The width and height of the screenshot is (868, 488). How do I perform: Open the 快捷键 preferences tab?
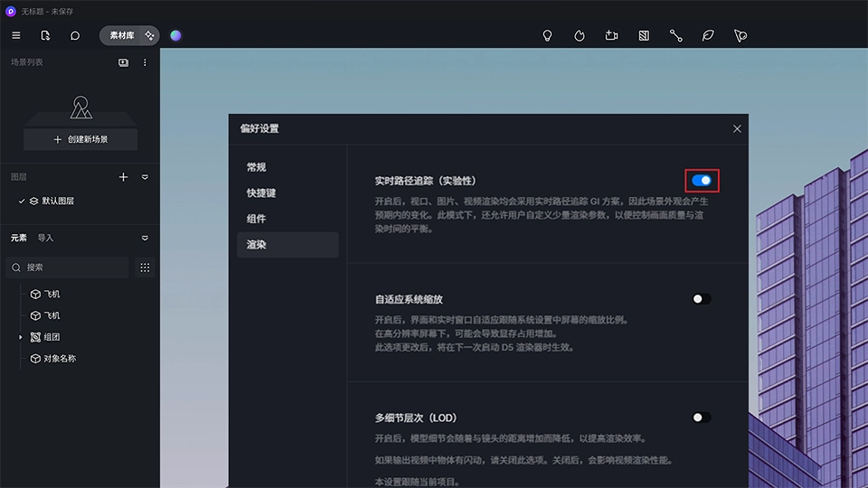coord(261,192)
